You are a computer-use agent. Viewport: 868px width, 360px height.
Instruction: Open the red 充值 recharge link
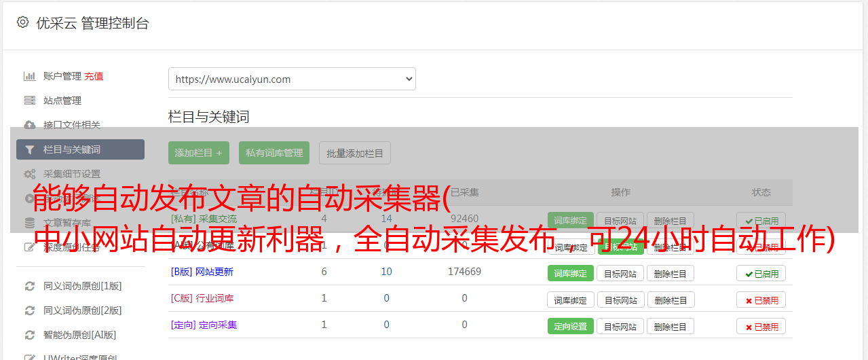pyautogui.click(x=94, y=76)
